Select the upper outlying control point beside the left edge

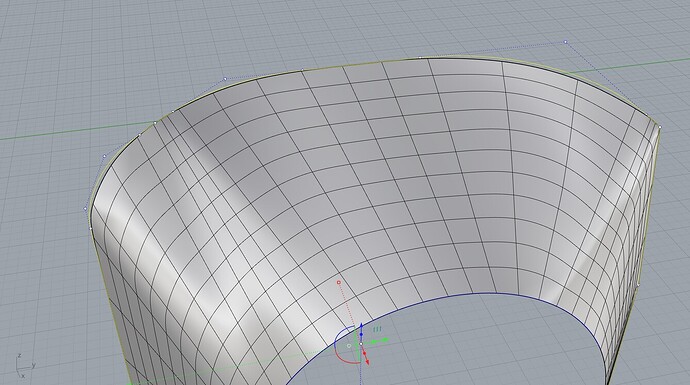(x=104, y=156)
